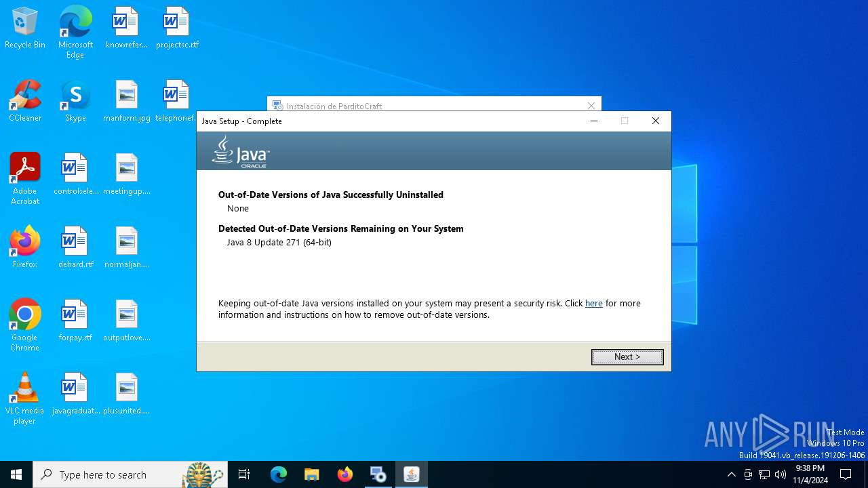This screenshot has width=868, height=488.
Task: Open the clock showing 9:38 PM
Action: click(810, 474)
